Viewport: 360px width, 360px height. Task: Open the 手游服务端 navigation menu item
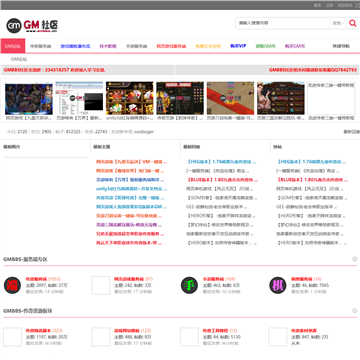pos(136,46)
